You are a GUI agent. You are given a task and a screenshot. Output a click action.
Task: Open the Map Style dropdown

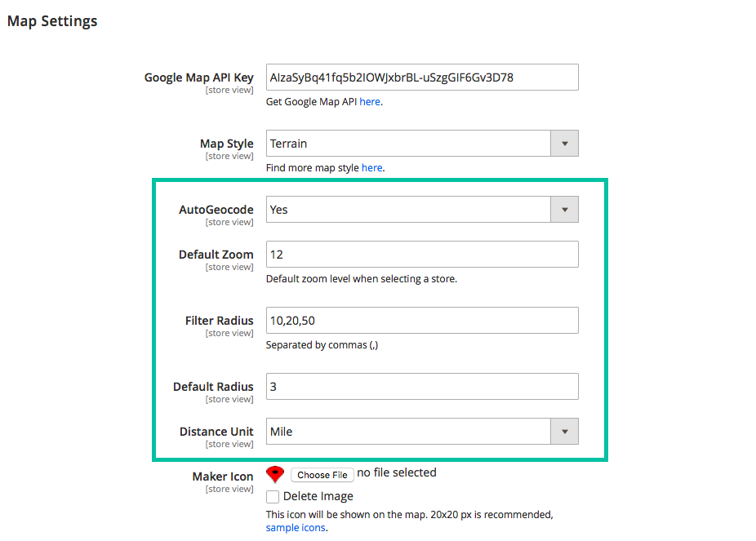pos(564,143)
